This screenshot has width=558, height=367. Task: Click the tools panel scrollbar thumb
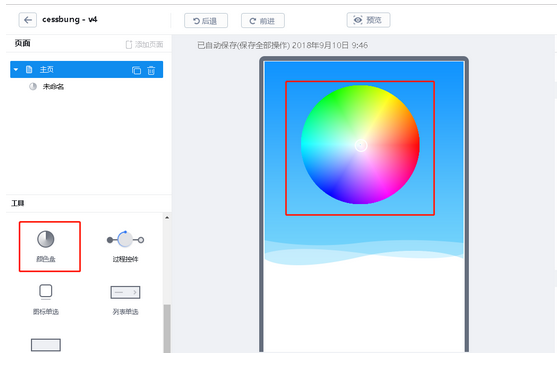click(167, 328)
